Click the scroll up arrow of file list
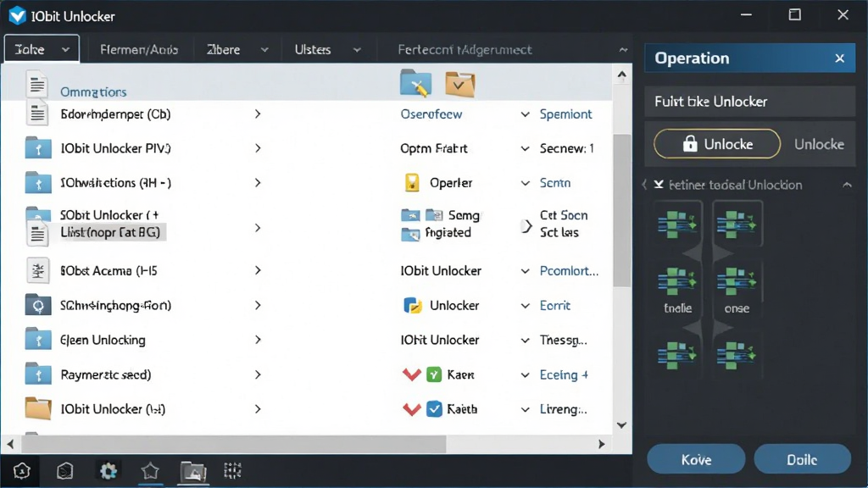The height and width of the screenshot is (488, 868). click(x=621, y=75)
